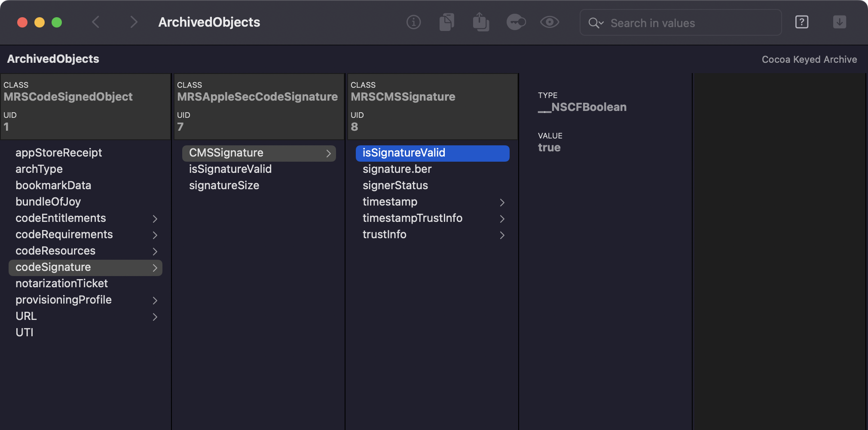Navigate back with the left arrow
The height and width of the screenshot is (430, 868).
pos(96,22)
